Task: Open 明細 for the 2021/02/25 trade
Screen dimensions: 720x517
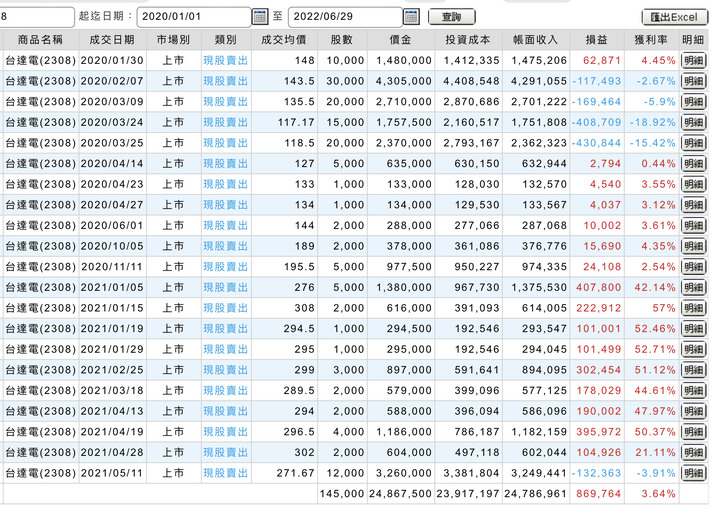Action: (693, 371)
